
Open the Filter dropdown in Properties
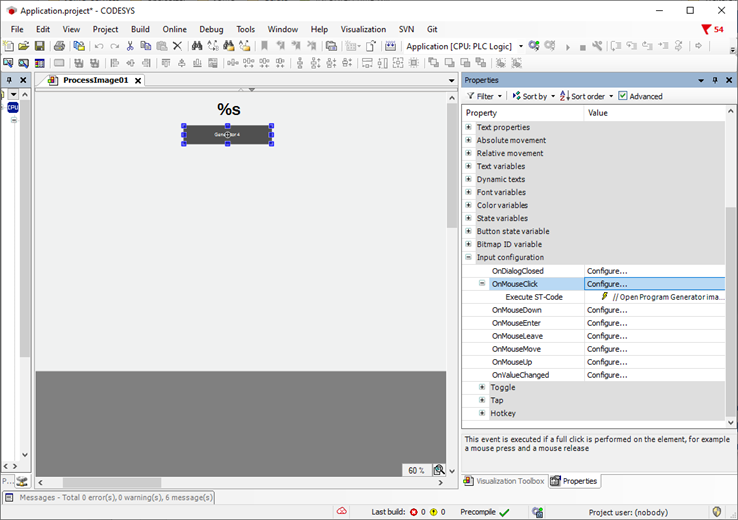(485, 96)
